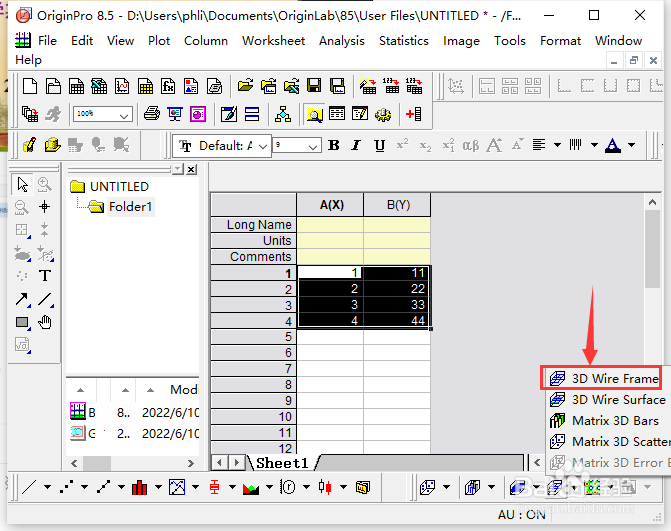Choose Matrix 3D Scatter from popup

tap(609, 441)
